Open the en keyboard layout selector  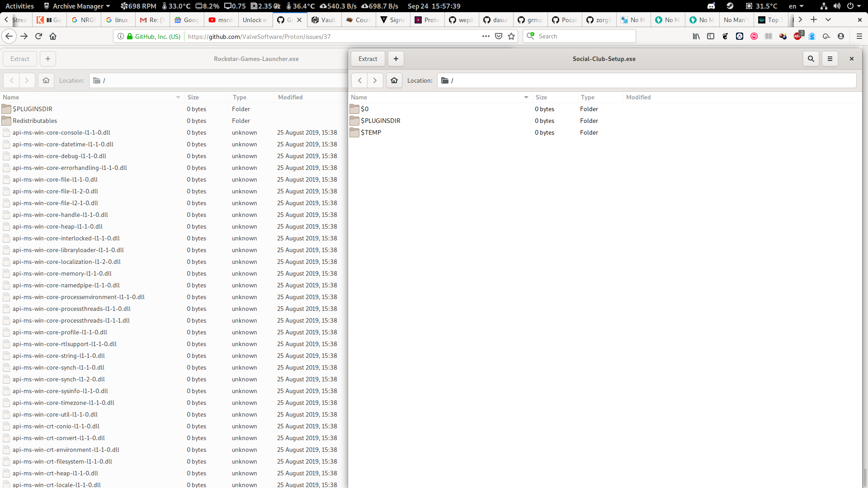pos(796,6)
